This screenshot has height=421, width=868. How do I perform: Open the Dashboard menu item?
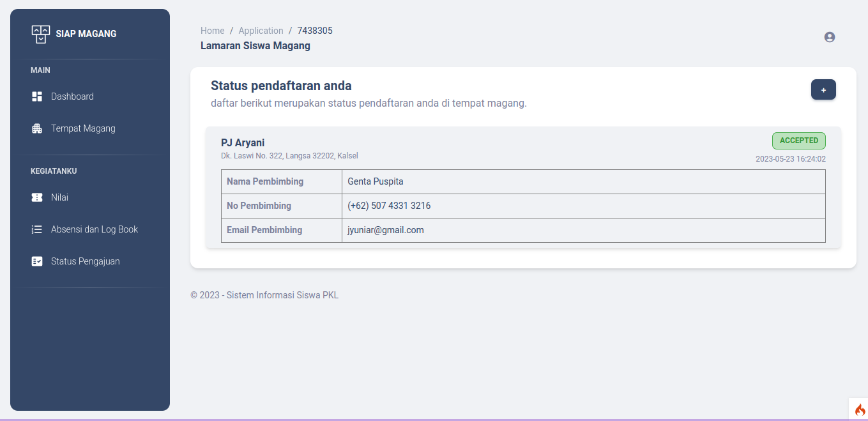[x=72, y=96]
